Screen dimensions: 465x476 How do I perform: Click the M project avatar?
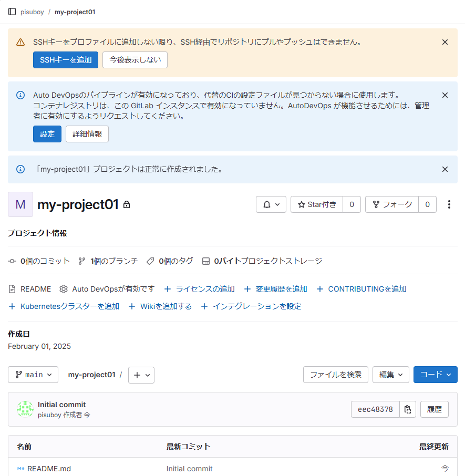tap(20, 204)
